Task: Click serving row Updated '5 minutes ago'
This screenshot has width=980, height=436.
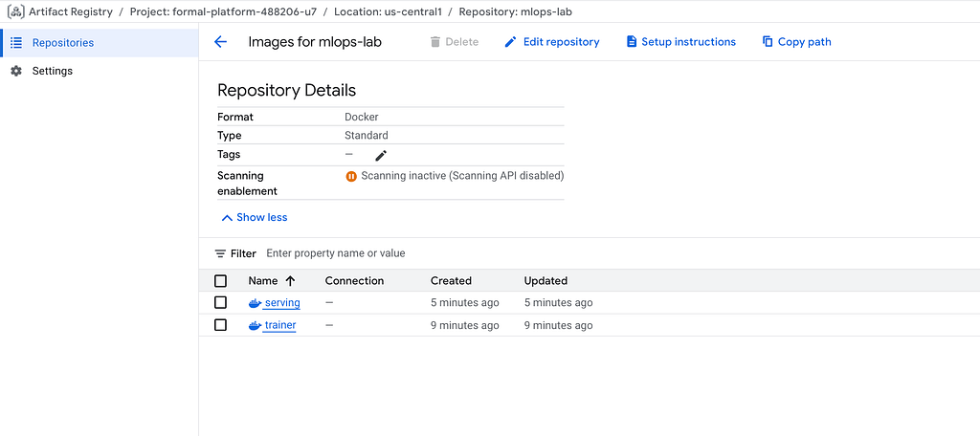Action: tap(558, 303)
